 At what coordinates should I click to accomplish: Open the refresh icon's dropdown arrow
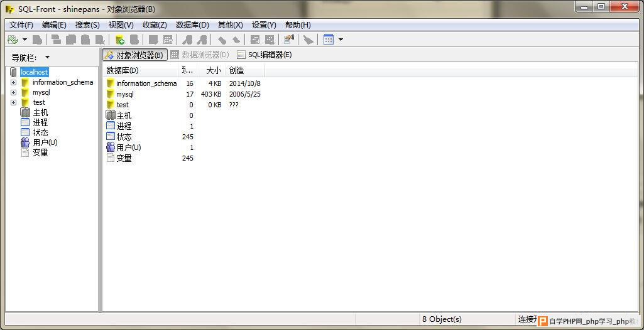tap(25, 40)
